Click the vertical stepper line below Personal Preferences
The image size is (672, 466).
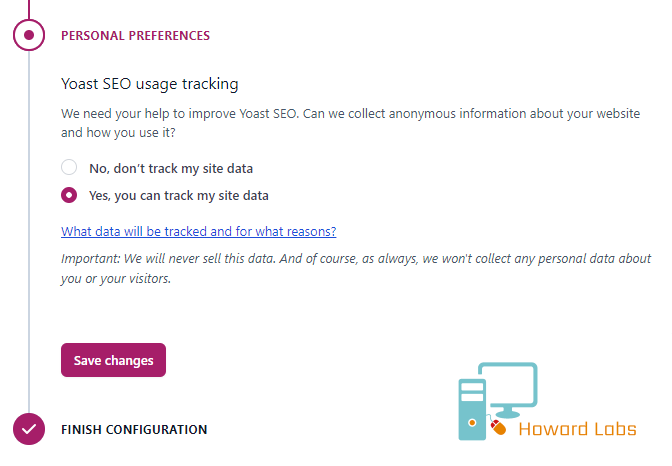[x=29, y=231]
